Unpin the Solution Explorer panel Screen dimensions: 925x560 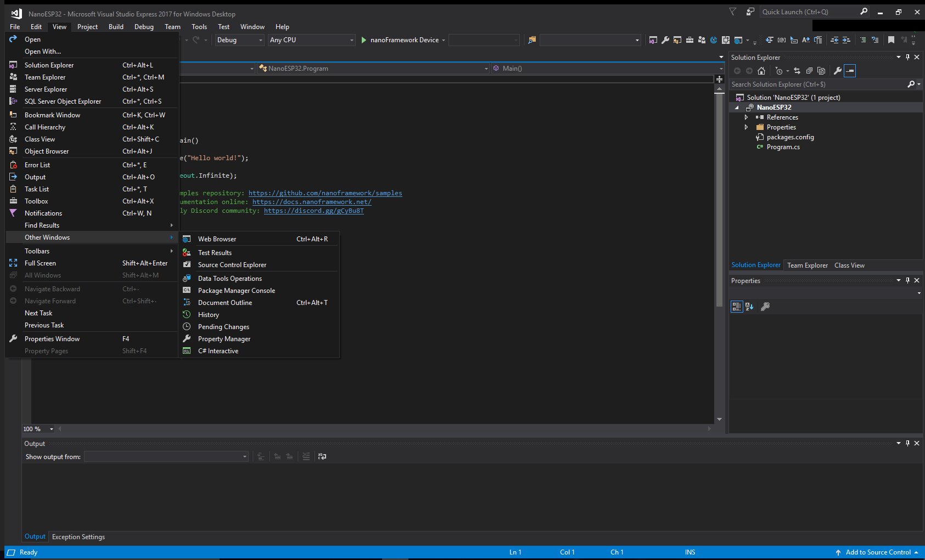(907, 57)
